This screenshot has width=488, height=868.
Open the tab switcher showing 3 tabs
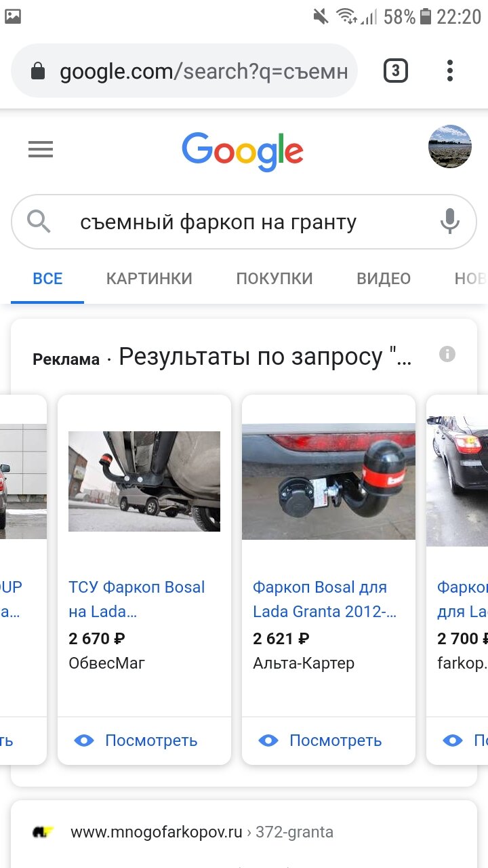(x=396, y=71)
